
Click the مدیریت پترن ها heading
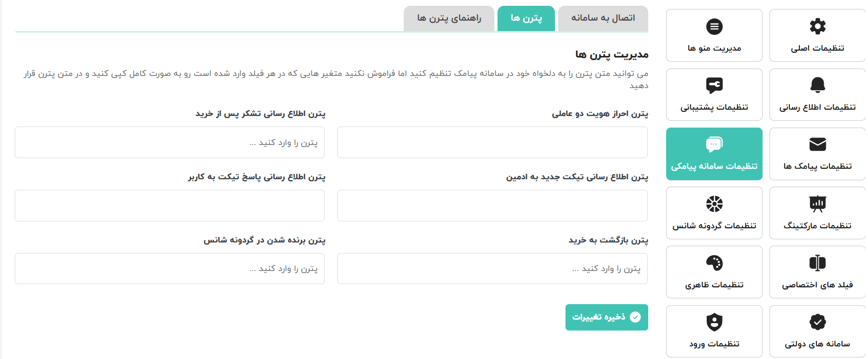pyautogui.click(x=612, y=54)
